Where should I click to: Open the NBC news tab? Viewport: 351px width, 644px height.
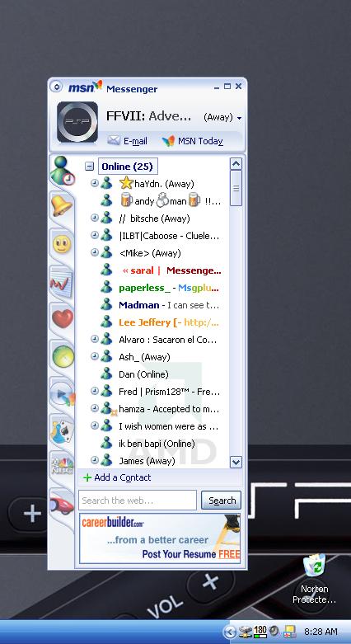62,468
